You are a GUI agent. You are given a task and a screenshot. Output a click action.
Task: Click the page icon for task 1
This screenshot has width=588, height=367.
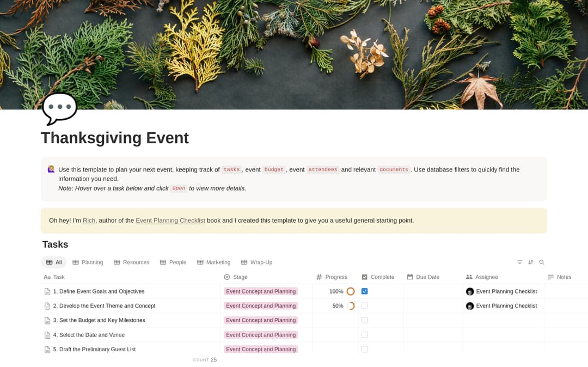point(47,292)
